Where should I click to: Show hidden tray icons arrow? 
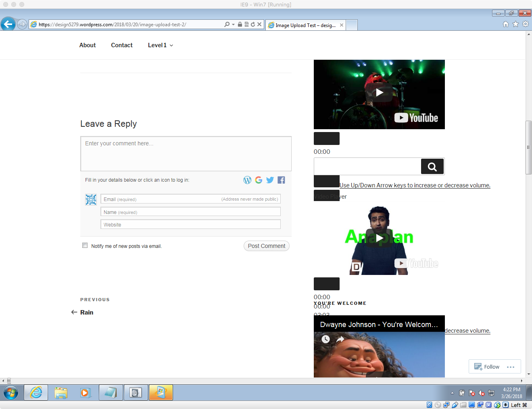click(452, 393)
